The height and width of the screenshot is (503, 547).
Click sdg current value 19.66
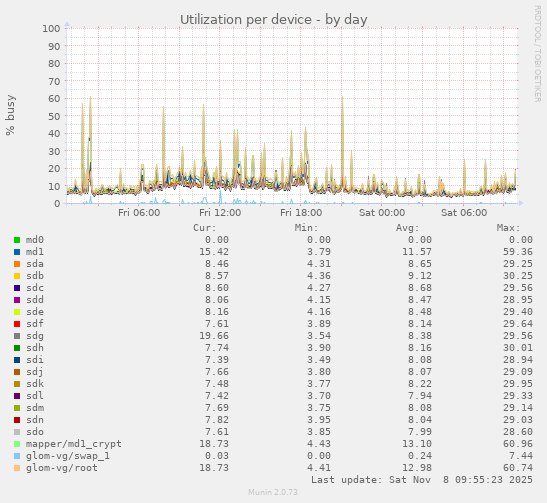click(214, 336)
